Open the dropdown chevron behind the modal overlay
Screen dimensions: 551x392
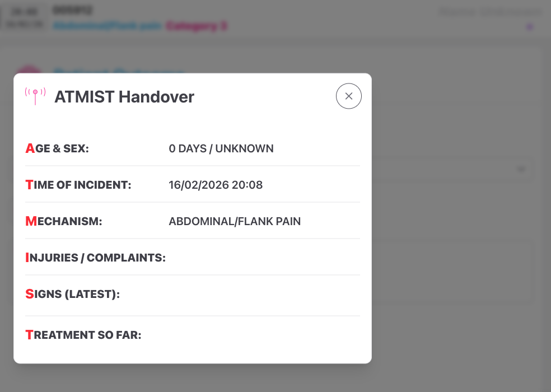point(521,169)
